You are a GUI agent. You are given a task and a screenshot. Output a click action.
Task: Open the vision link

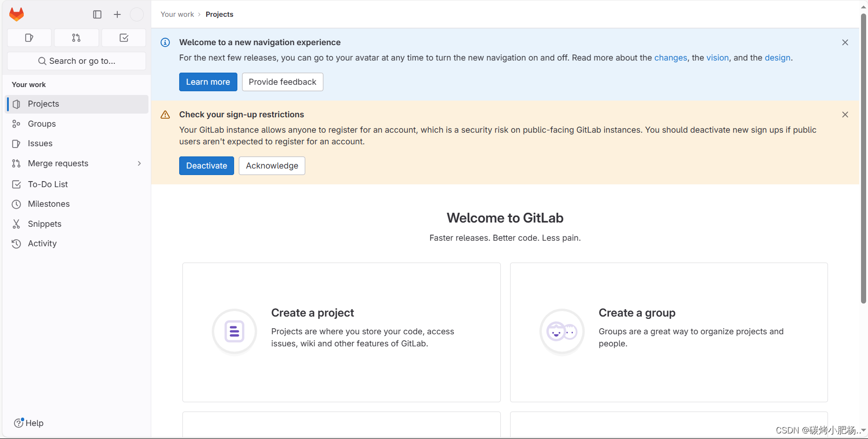(x=718, y=58)
